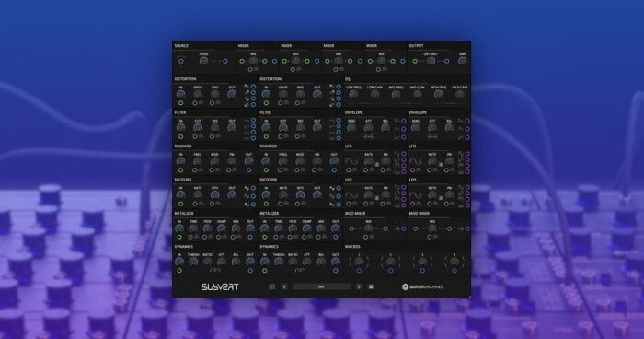Click the first Metalizer FEED knob
This screenshot has height=339, width=644.
click(x=207, y=228)
